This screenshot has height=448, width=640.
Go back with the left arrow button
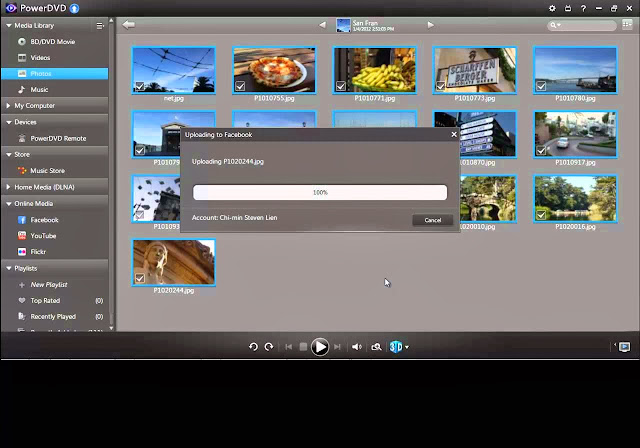click(129, 25)
